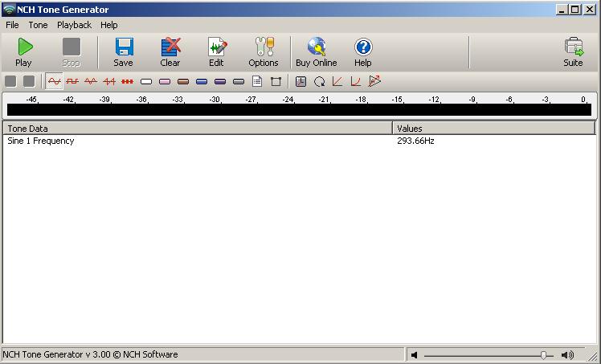Click the clock duration icon
The height and width of the screenshot is (364, 601).
[x=300, y=81]
